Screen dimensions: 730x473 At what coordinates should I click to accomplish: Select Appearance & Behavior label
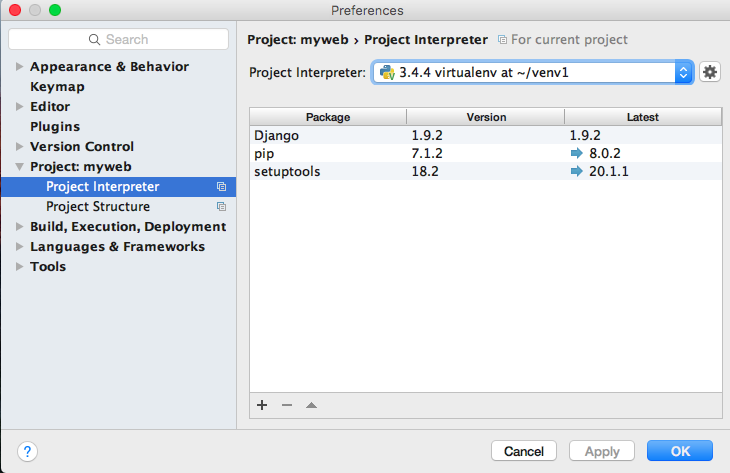[109, 67]
